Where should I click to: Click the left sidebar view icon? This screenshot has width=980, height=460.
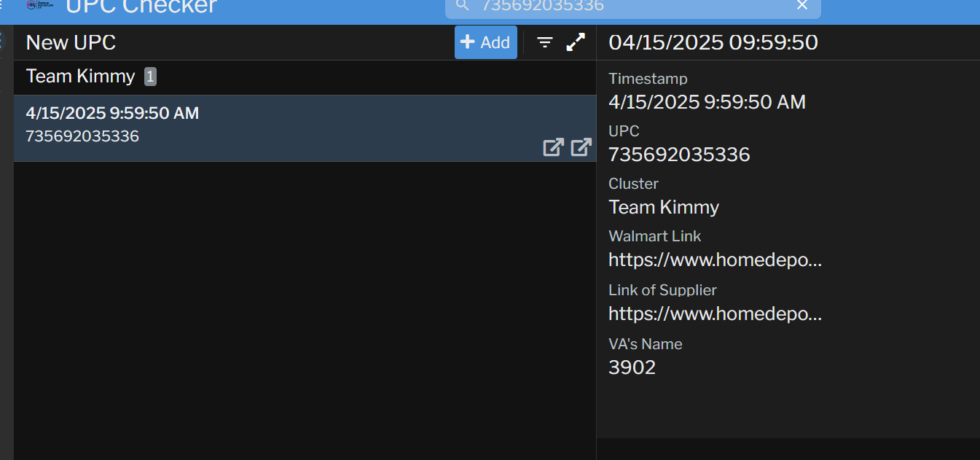[x=1, y=42]
